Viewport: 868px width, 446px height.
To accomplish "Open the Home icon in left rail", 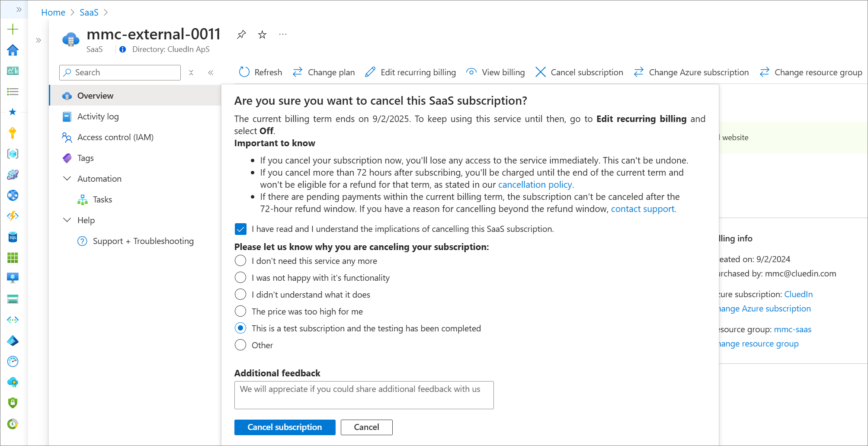I will (x=13, y=50).
